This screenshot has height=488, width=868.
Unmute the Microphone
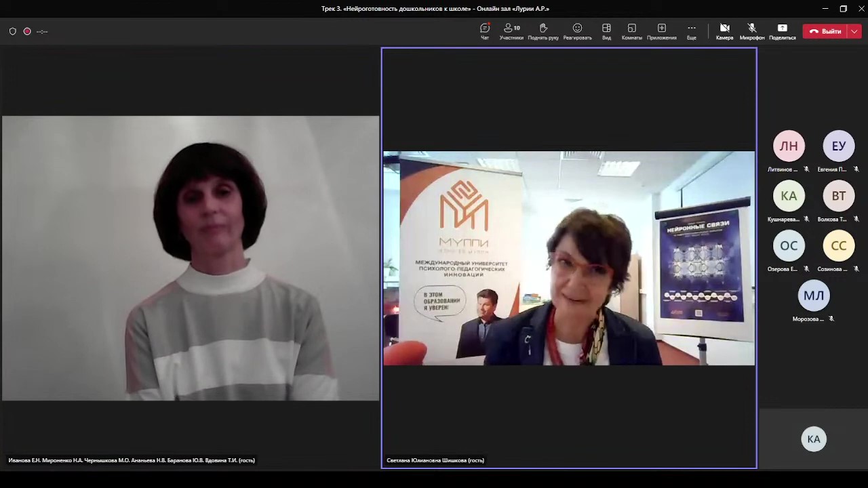(x=752, y=31)
